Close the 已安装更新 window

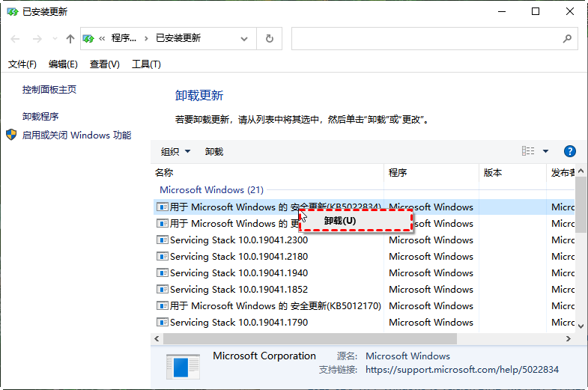tap(569, 12)
